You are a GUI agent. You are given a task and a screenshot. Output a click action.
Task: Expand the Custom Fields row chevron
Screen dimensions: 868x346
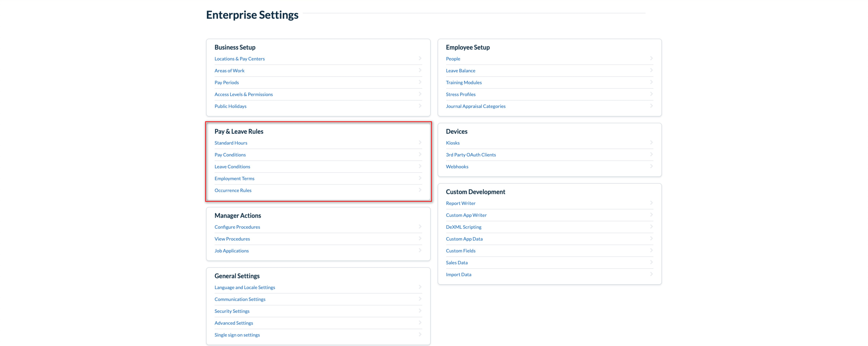[651, 250]
